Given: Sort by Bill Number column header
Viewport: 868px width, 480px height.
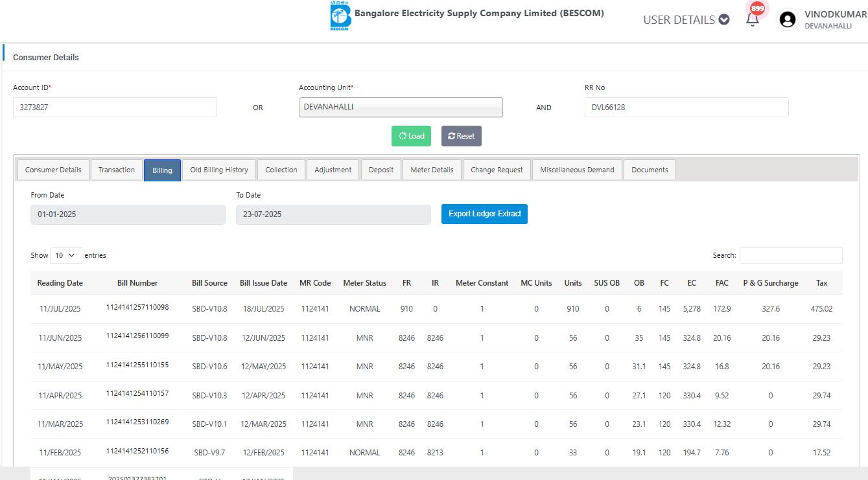Looking at the screenshot, I should pyautogui.click(x=137, y=283).
